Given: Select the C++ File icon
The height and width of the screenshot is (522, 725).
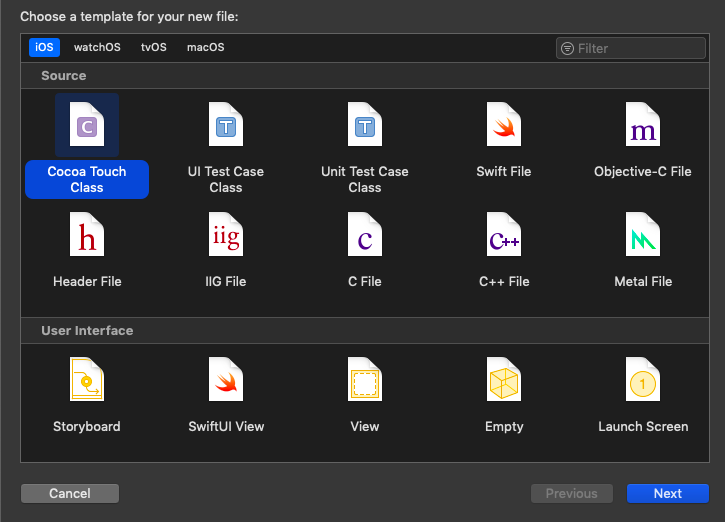Looking at the screenshot, I should coord(504,234).
